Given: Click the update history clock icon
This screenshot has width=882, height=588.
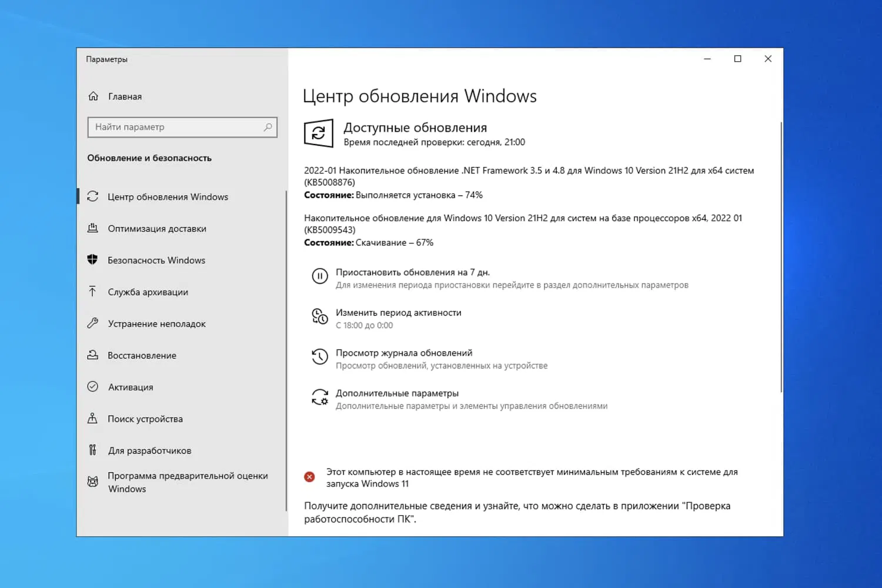Looking at the screenshot, I should 319,356.
